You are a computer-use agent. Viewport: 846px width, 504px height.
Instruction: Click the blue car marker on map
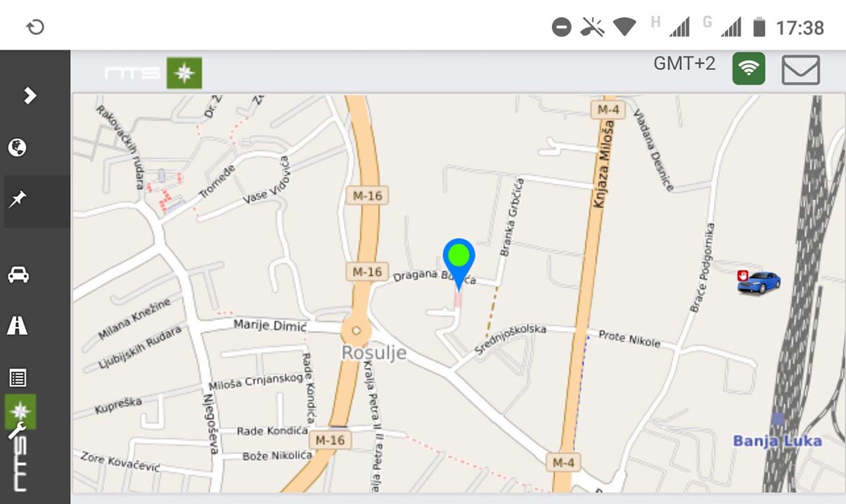(x=759, y=282)
